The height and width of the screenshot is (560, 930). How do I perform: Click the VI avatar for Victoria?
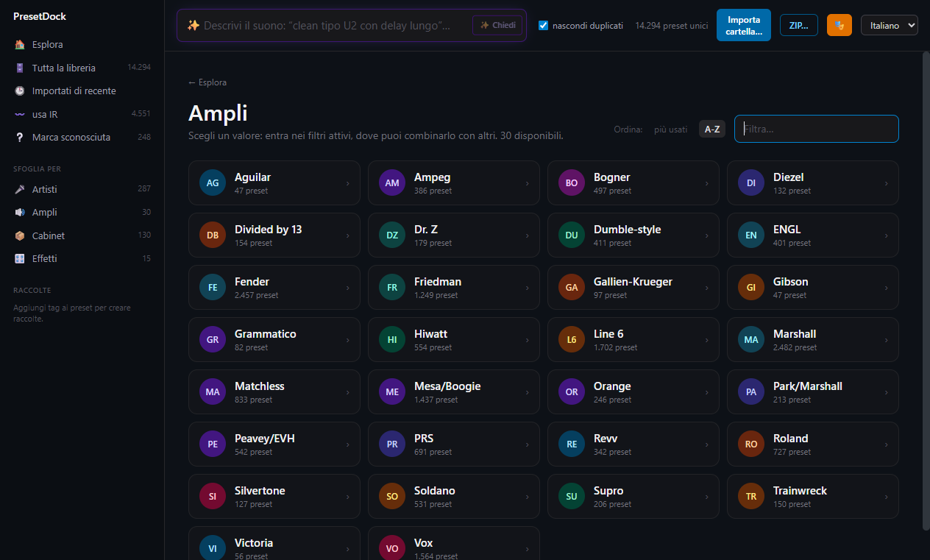[213, 549]
